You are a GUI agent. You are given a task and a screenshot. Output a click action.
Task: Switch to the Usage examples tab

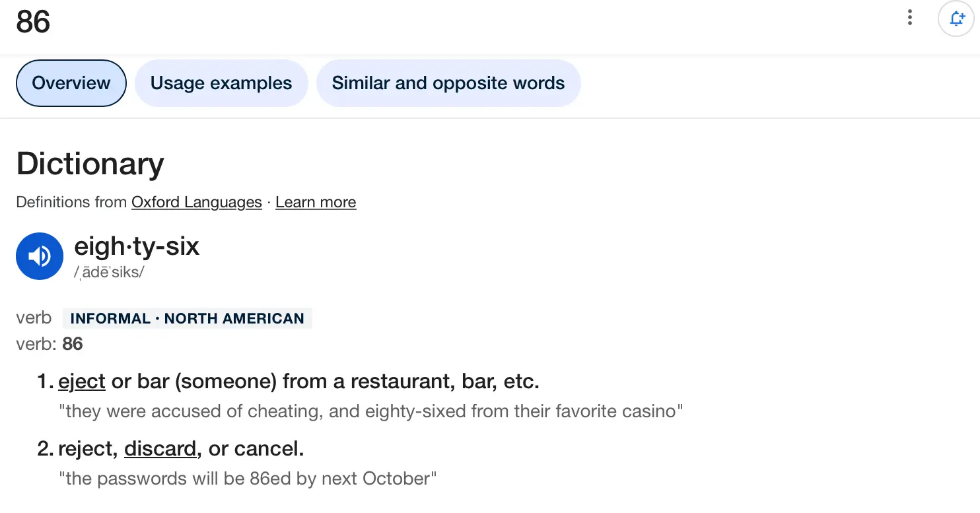(221, 83)
